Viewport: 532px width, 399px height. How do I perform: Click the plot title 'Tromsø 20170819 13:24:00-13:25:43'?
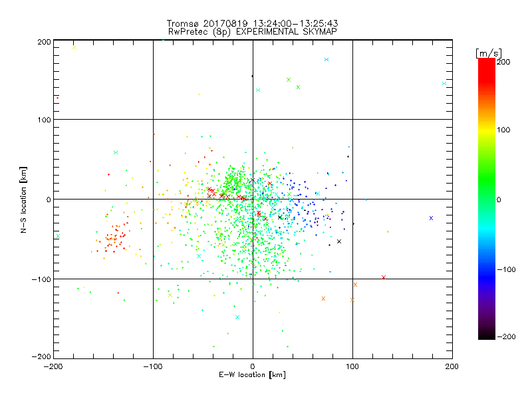coord(252,23)
